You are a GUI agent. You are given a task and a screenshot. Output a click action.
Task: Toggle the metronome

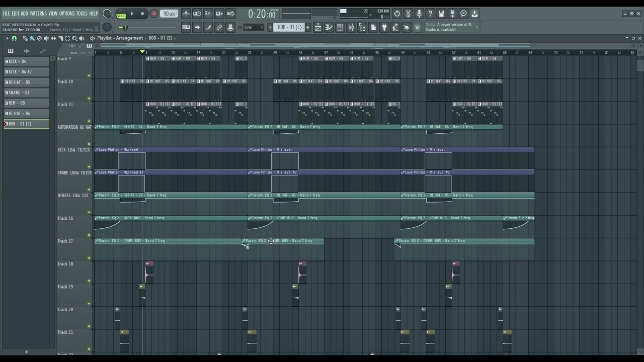(186, 14)
